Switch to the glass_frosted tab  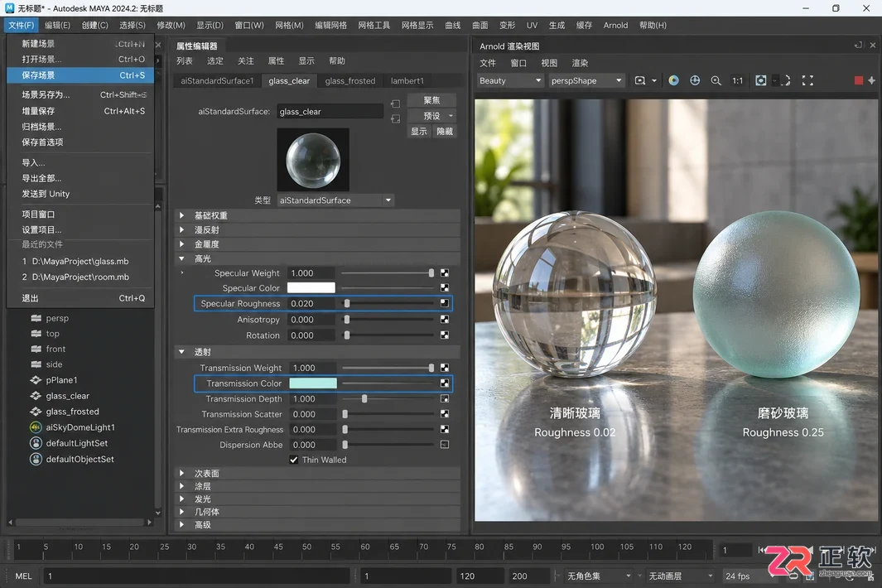click(349, 81)
